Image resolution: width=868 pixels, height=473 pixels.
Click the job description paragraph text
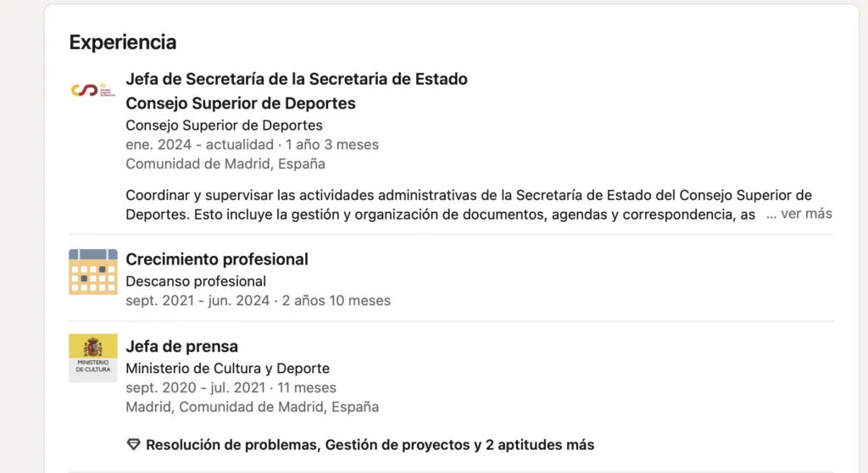pyautogui.click(x=468, y=205)
